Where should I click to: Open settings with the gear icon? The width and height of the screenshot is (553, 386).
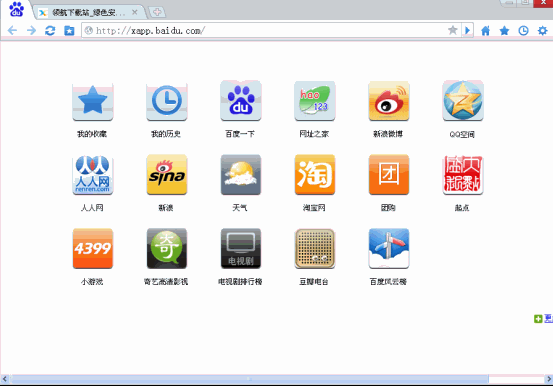542,31
